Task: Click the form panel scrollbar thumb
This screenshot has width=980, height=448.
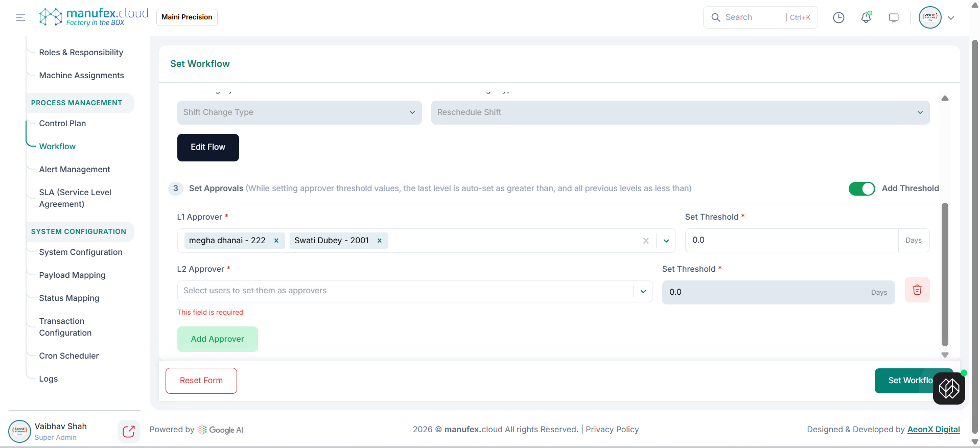Action: (945, 275)
